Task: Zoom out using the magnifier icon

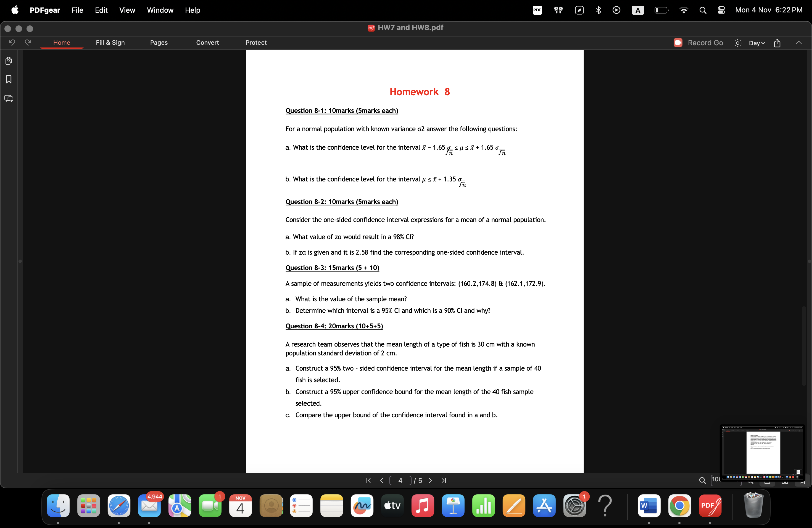Action: pyautogui.click(x=703, y=480)
